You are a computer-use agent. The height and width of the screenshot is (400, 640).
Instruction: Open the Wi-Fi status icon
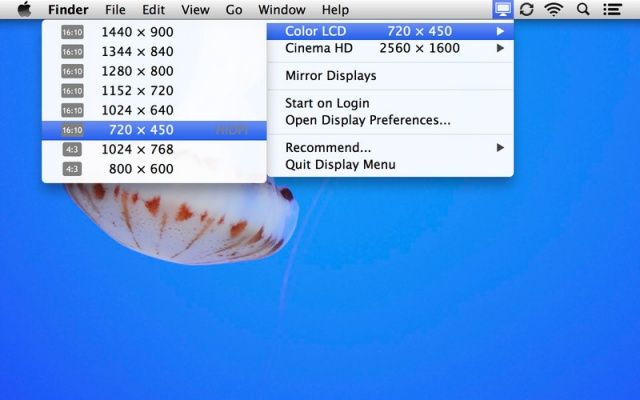click(553, 10)
